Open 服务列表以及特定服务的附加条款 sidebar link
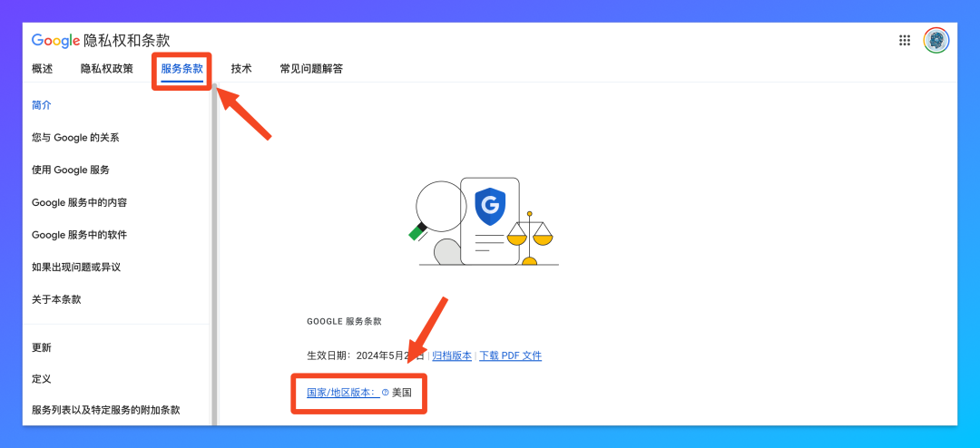Viewport: 980px width, 448px height. pos(105,411)
